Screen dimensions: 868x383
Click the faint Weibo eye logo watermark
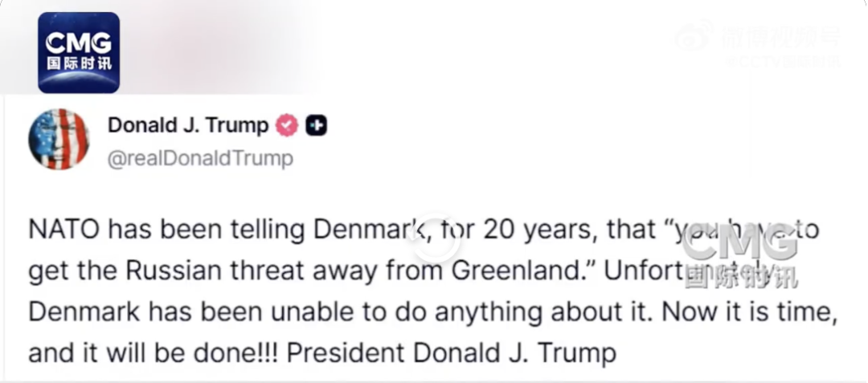click(693, 37)
